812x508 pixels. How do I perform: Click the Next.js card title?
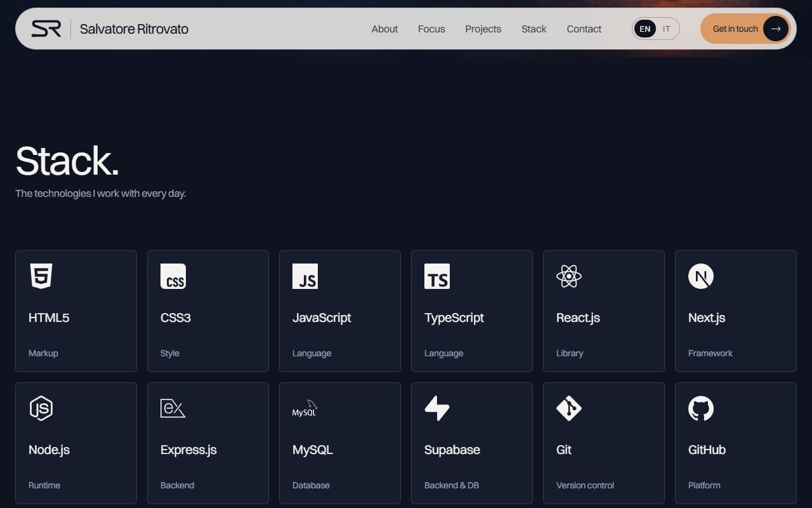[707, 317]
